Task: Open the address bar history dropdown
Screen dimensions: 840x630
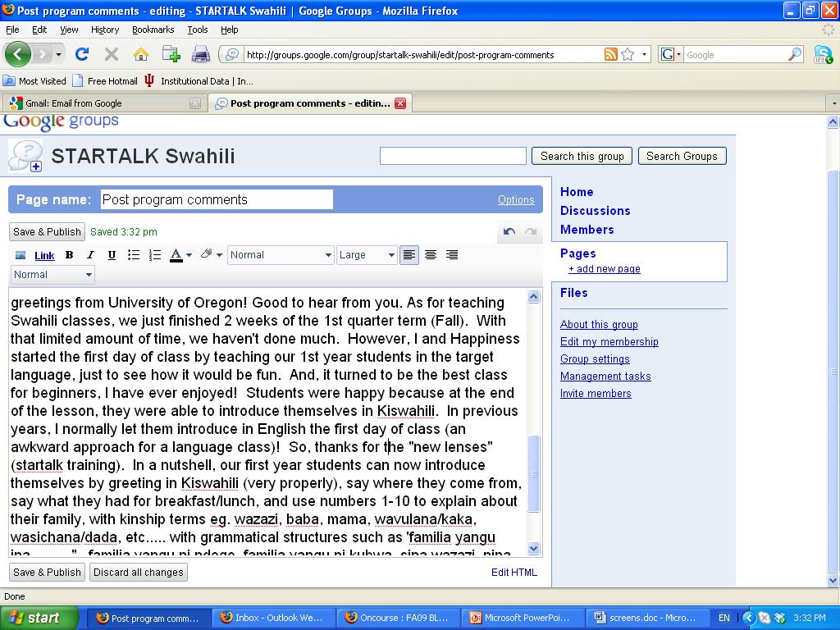Action: (644, 54)
